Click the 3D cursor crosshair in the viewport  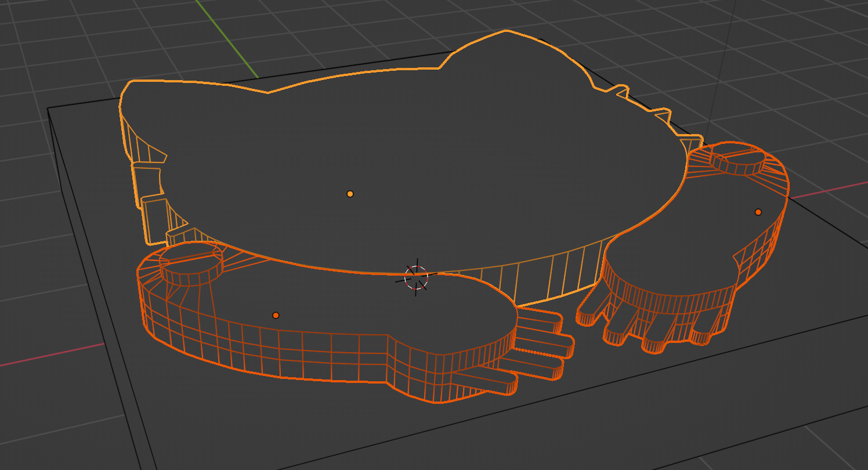click(416, 277)
